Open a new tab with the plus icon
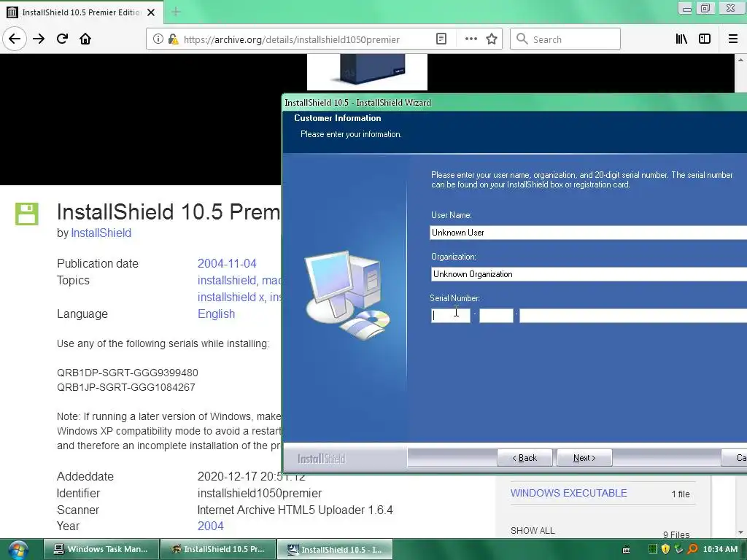This screenshot has height=560, width=747. [x=176, y=12]
